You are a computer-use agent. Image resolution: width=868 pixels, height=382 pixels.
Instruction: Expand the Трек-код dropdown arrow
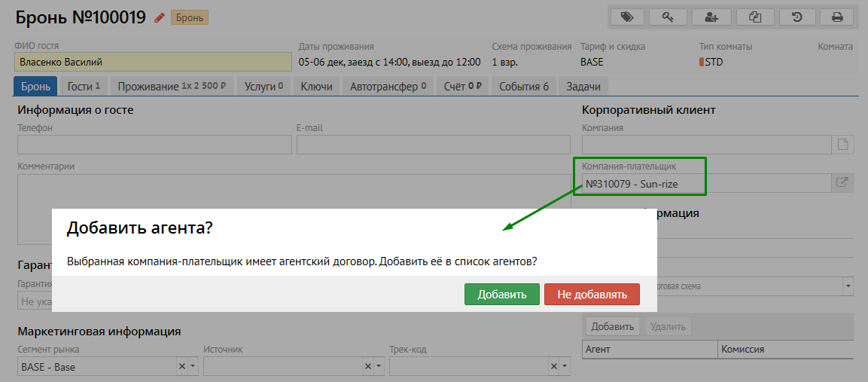(x=564, y=367)
